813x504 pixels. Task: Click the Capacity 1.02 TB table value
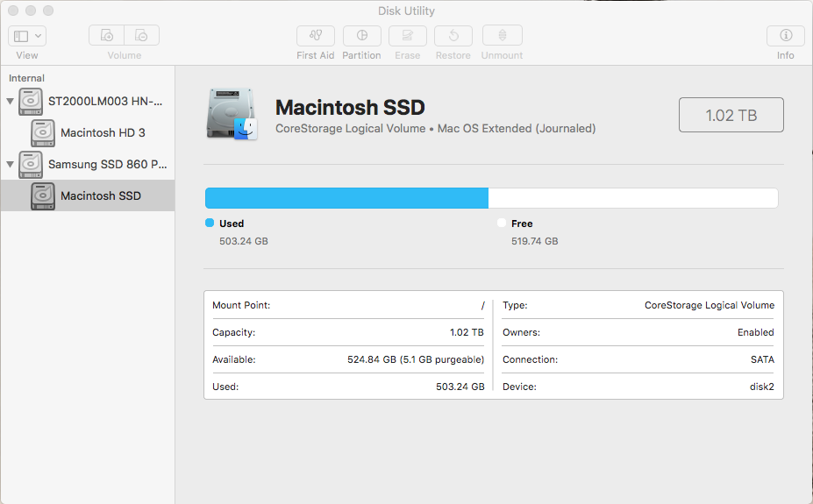pos(467,332)
